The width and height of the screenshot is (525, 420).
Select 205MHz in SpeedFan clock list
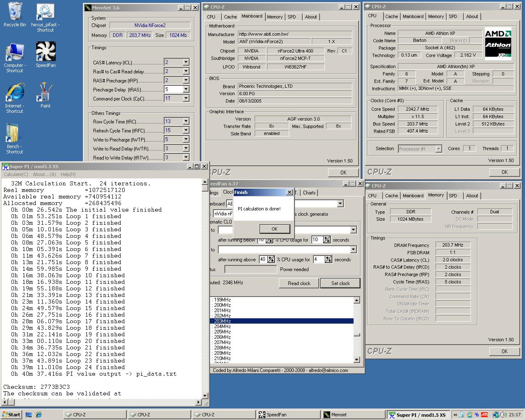(x=282, y=332)
